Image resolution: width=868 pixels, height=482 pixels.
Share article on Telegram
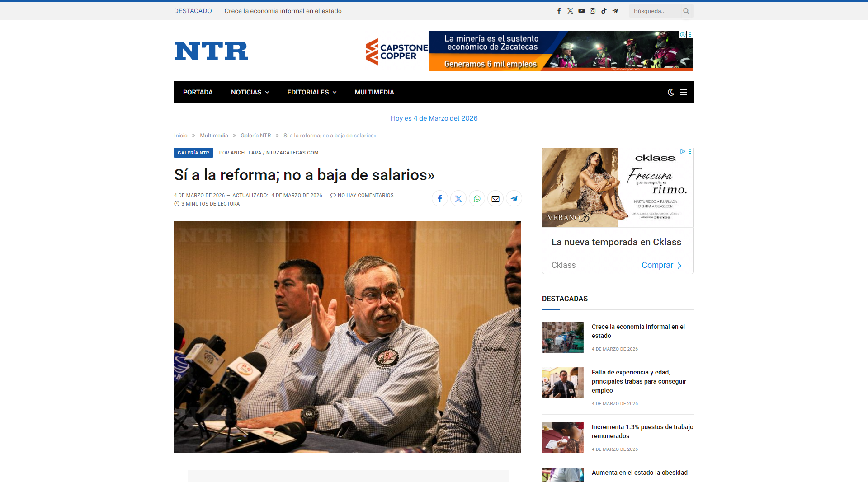click(514, 198)
